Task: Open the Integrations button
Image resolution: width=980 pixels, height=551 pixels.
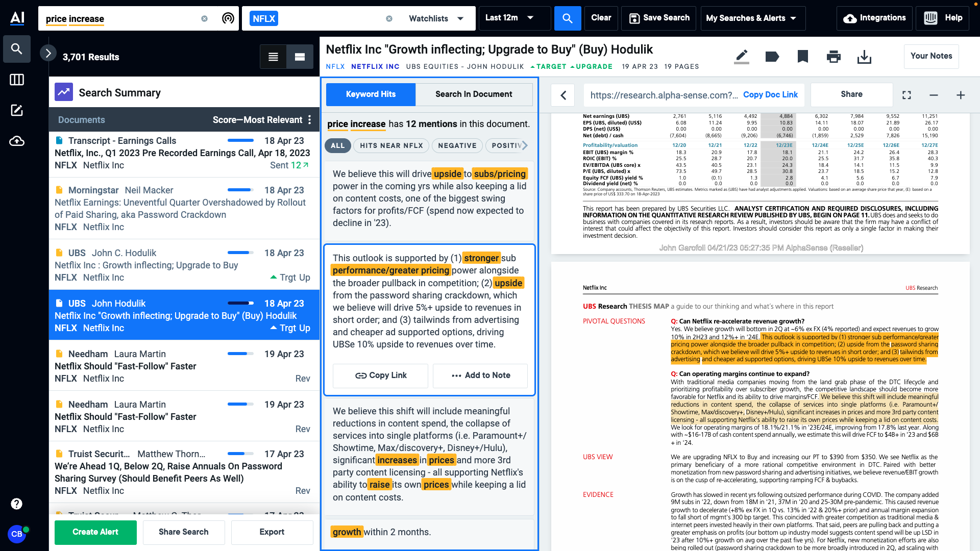Action: click(x=874, y=18)
